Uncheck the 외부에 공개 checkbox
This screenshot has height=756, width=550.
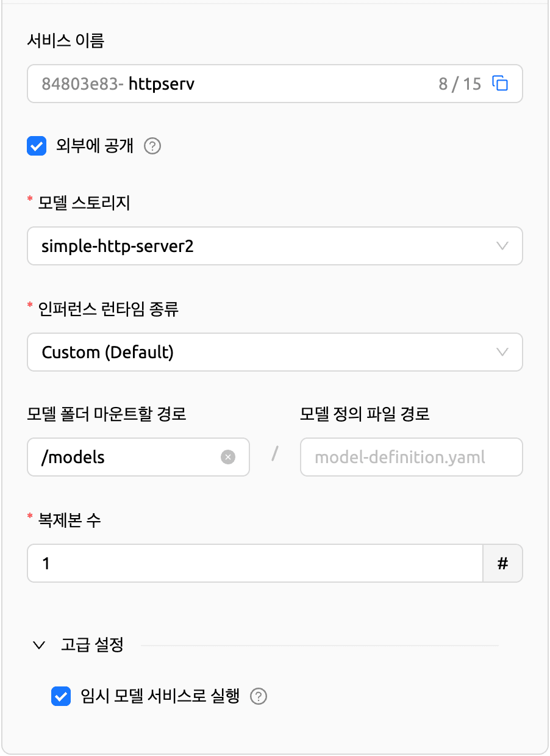click(x=37, y=146)
